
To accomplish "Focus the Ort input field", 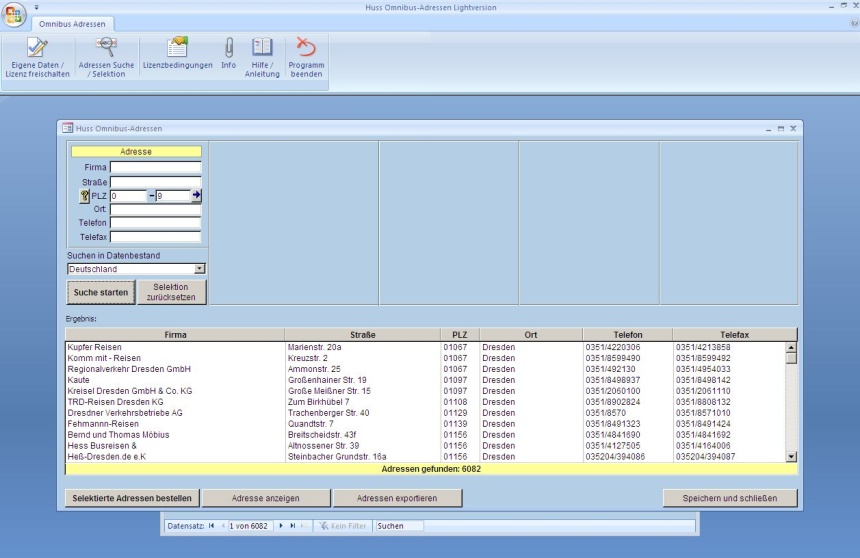I will [156, 209].
